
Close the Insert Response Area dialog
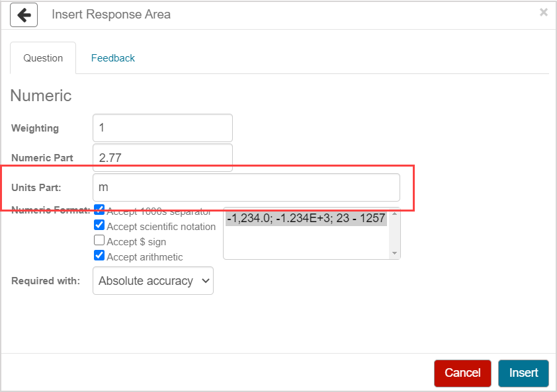pyautogui.click(x=543, y=13)
